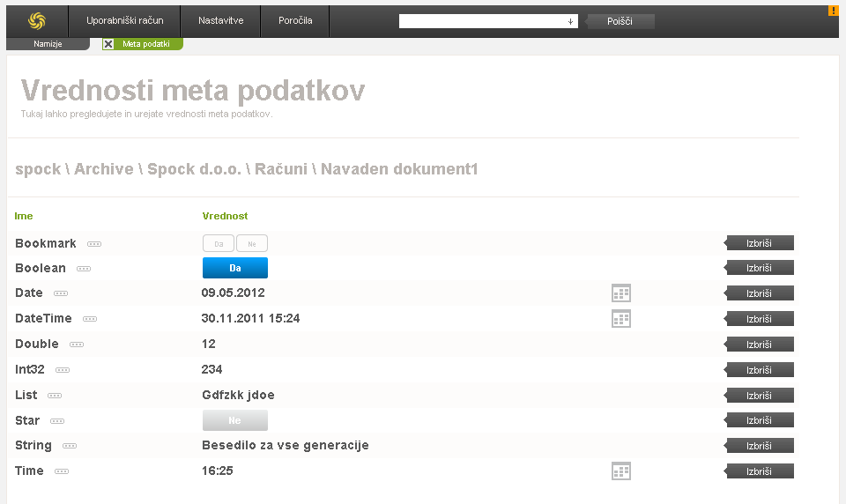Open the picker icon for Time row

point(621,471)
